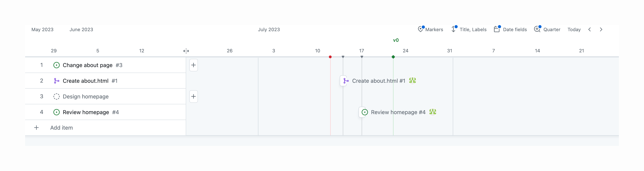Screen dimensions: 644x171
Task: Open the Date fields menu
Action: pyautogui.click(x=510, y=29)
